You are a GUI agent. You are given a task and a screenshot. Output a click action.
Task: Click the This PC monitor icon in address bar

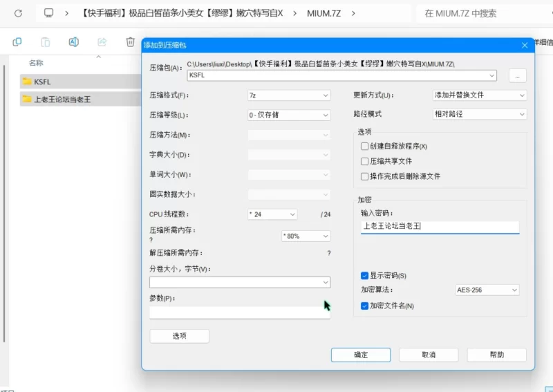(x=48, y=13)
